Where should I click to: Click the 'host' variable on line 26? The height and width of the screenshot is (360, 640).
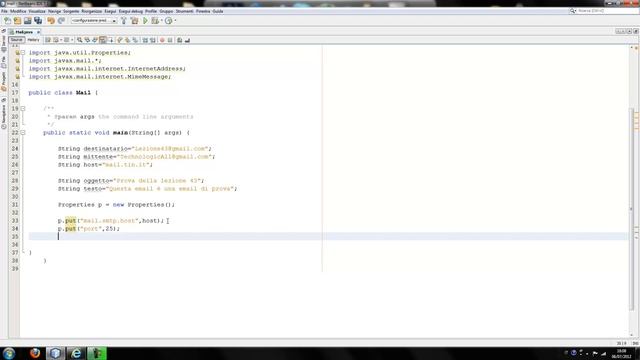click(92, 164)
